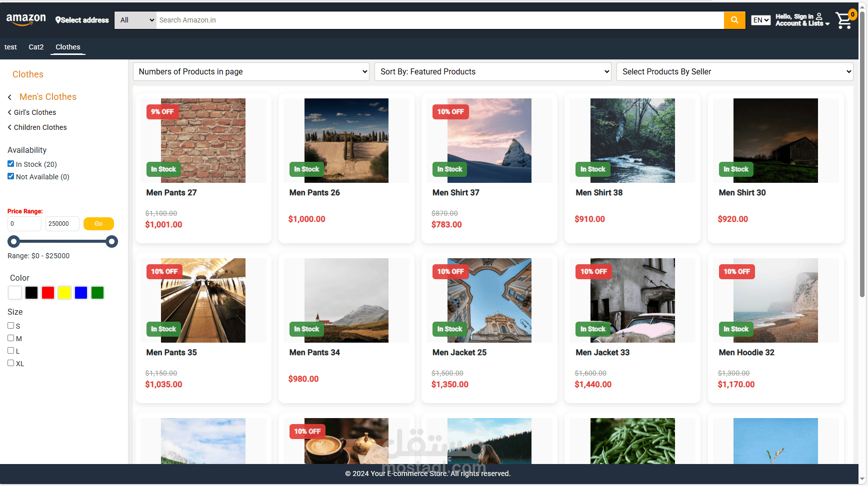
Task: Click the In Stock badge on Men Shirt 30
Action: [x=736, y=169]
